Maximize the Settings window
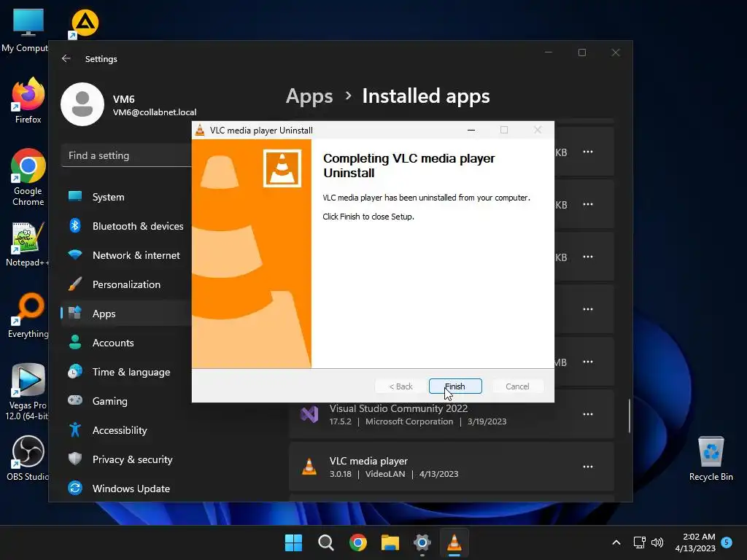The width and height of the screenshot is (747, 560). click(x=581, y=52)
